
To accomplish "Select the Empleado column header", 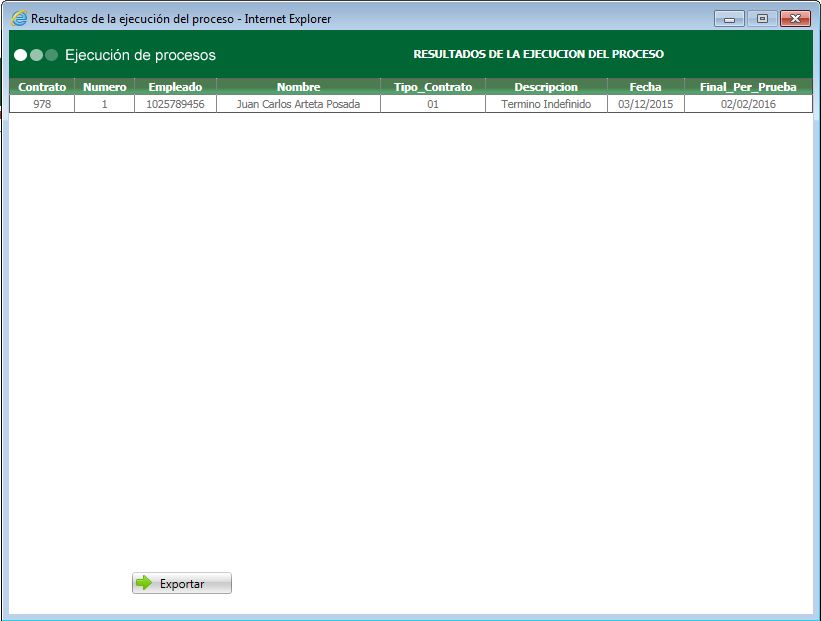I will coord(175,87).
